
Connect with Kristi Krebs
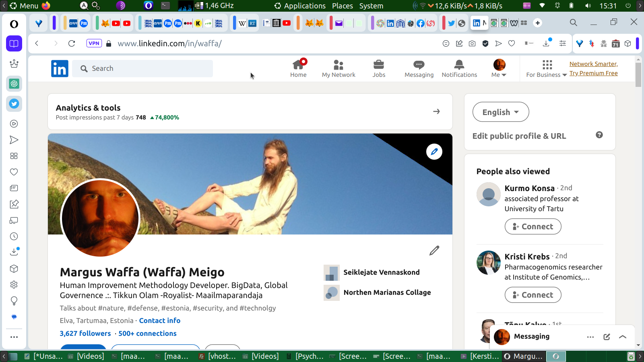pyautogui.click(x=533, y=295)
